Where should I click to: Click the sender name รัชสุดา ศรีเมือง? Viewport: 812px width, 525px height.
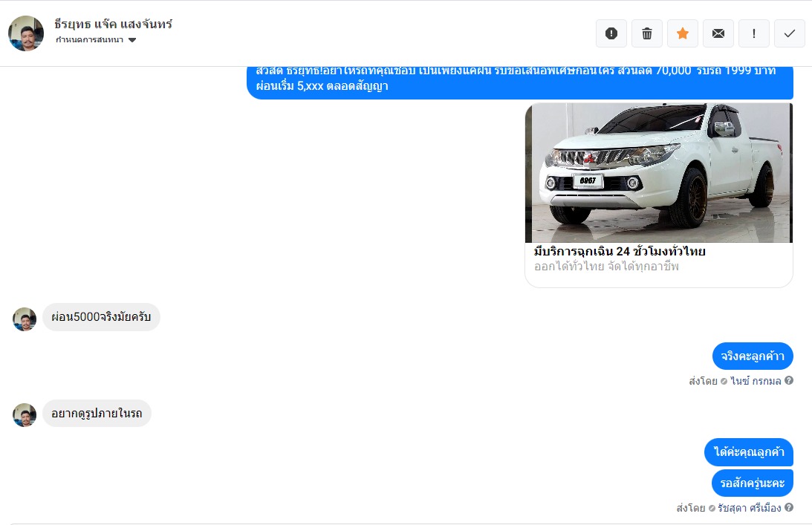point(749,509)
